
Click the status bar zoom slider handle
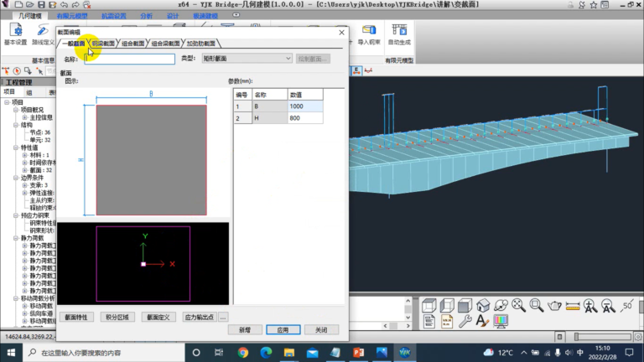577,337
